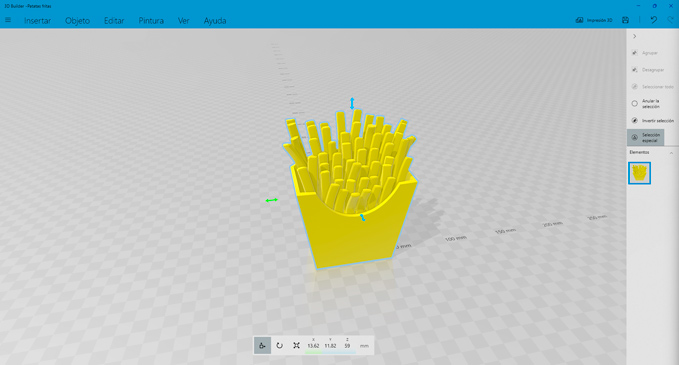Open the hamburger menu

point(8,20)
